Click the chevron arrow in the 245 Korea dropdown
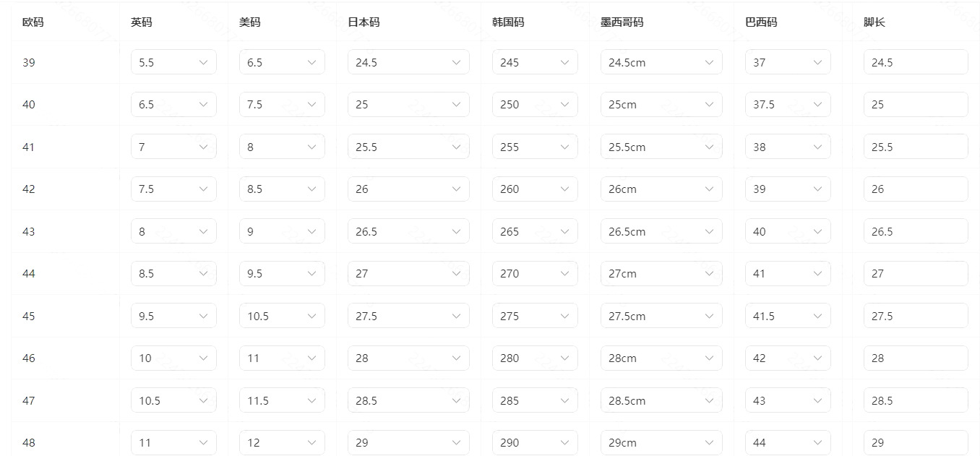 pos(565,63)
